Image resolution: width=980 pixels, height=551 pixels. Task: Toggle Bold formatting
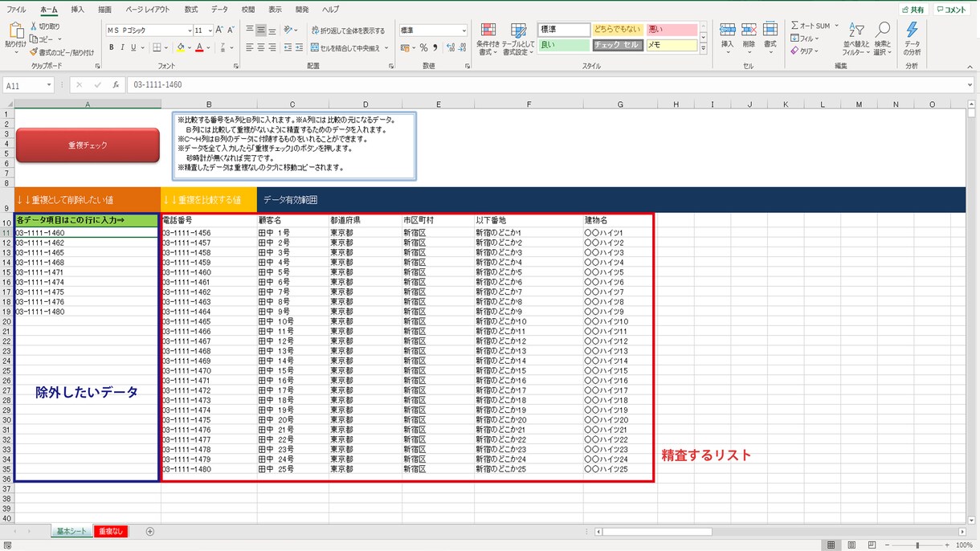[x=111, y=48]
